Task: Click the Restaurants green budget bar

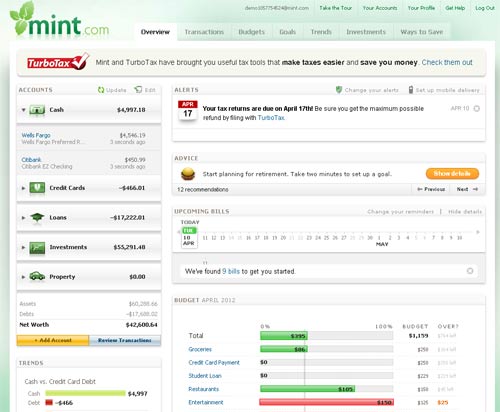Action: pos(307,389)
